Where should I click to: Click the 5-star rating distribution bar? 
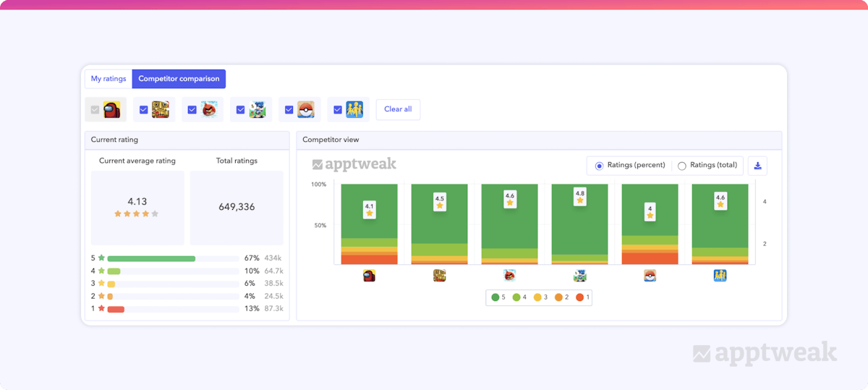151,258
